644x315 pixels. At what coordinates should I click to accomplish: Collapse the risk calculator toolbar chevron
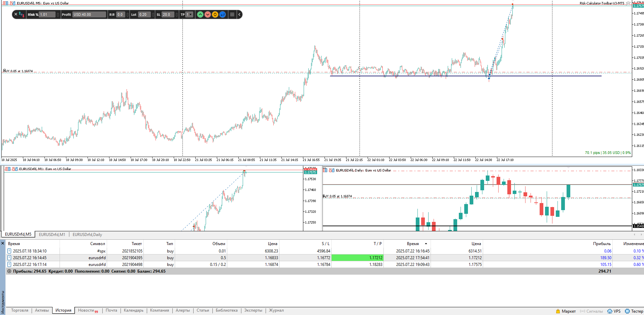(239, 14)
